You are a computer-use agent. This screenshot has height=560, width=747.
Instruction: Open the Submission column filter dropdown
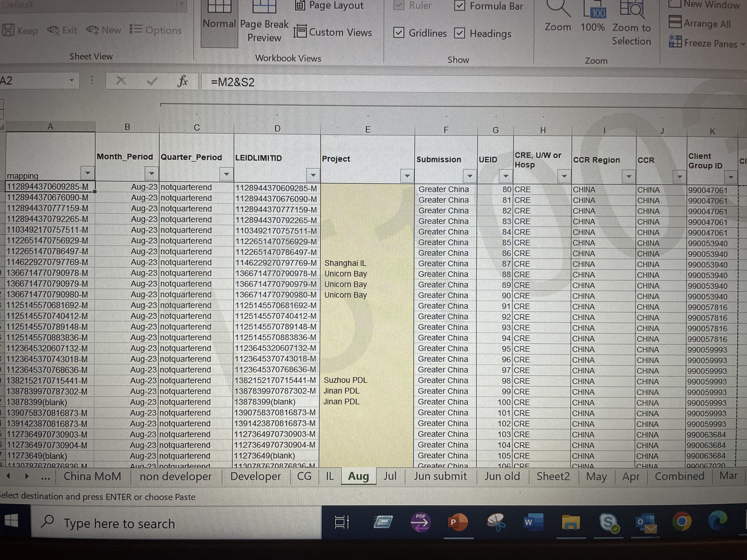click(x=469, y=176)
